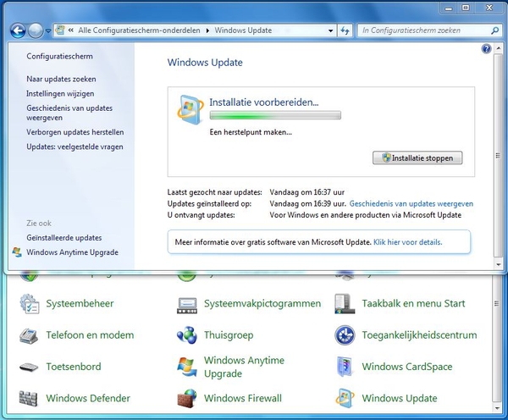Select the 'Windows Update' breadcrumb segment
Viewport: 508px width, 420px height.
[243, 30]
